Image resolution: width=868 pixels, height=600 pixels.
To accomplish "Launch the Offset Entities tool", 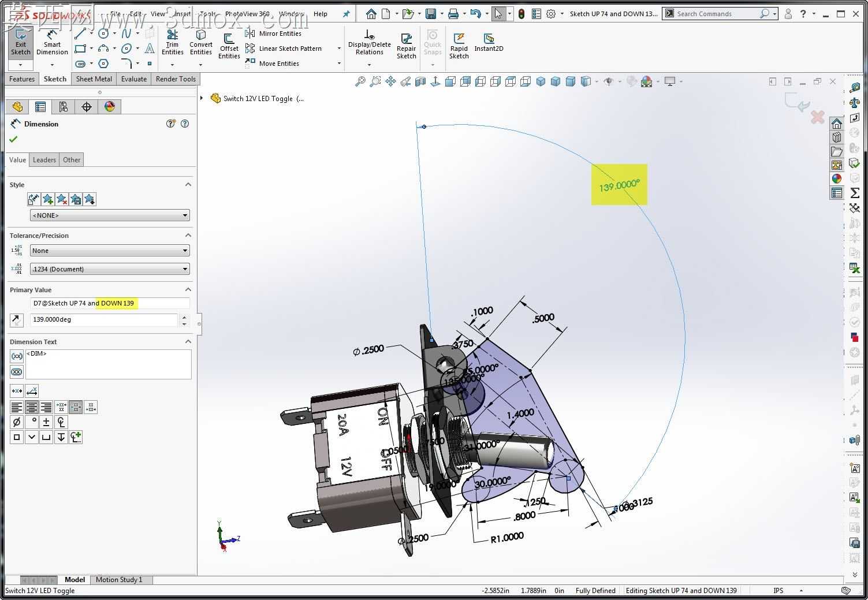I will click(x=229, y=46).
